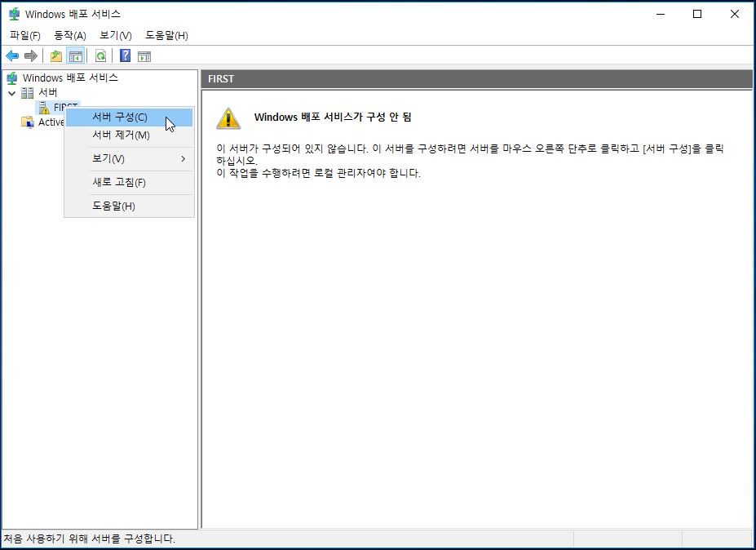756x550 pixels.
Task: Click the Back arrow toolbar icon
Action: click(12, 56)
